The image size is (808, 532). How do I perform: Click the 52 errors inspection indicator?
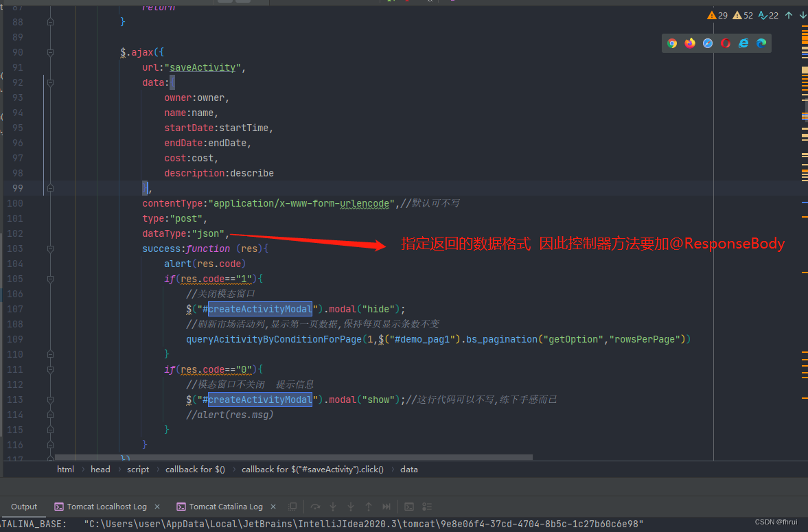[x=742, y=14]
